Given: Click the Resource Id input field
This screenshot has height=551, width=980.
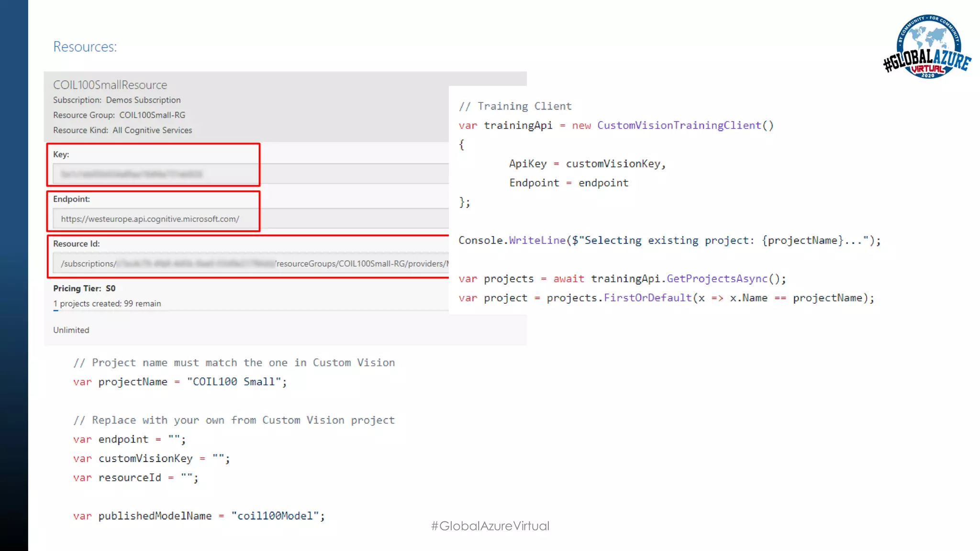Looking at the screenshot, I should (x=250, y=264).
